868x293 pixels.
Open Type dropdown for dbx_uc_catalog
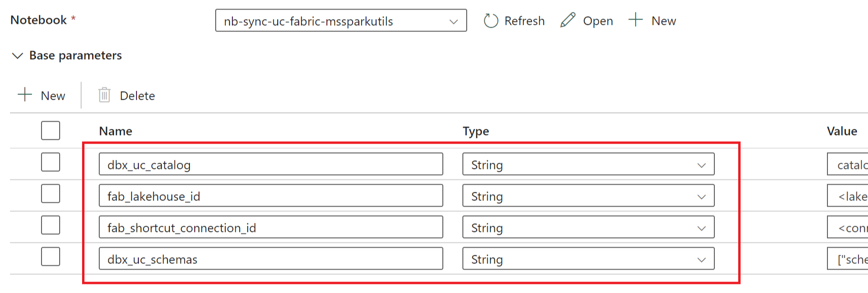(588, 165)
